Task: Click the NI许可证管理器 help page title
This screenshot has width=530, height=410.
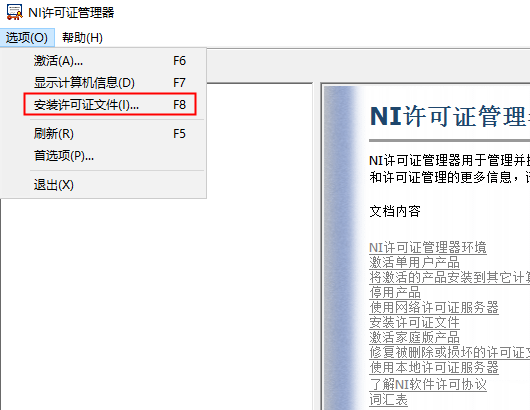Action: pyautogui.click(x=450, y=116)
